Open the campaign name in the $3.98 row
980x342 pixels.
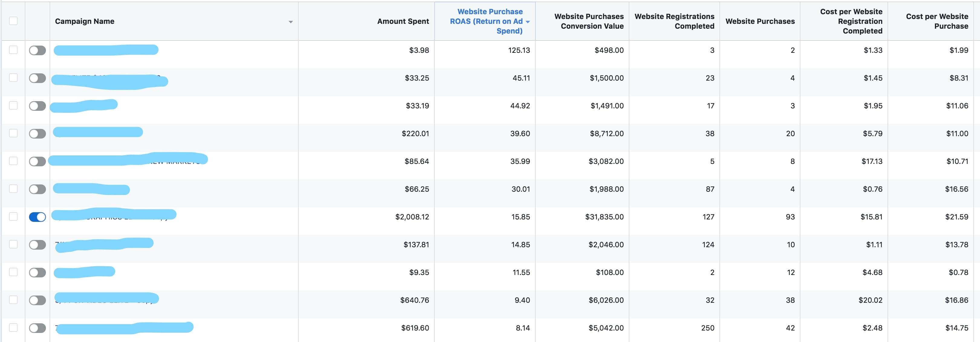click(106, 50)
